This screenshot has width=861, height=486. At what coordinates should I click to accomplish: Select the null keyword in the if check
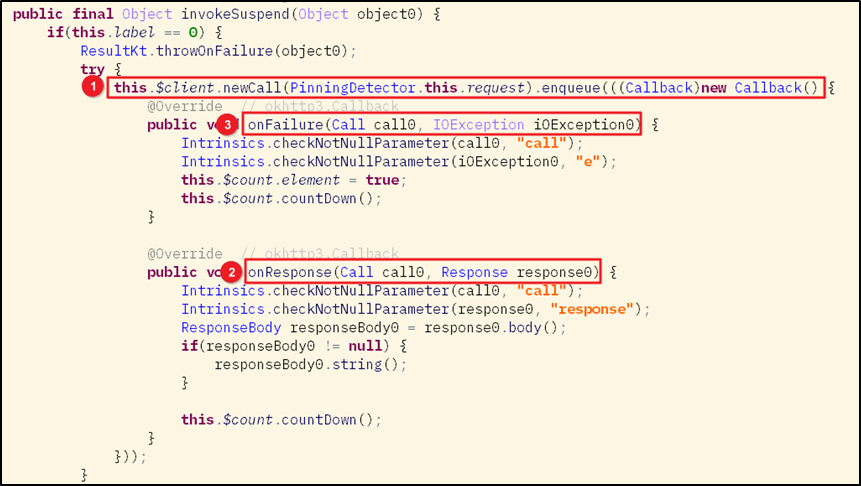pyautogui.click(x=365, y=347)
